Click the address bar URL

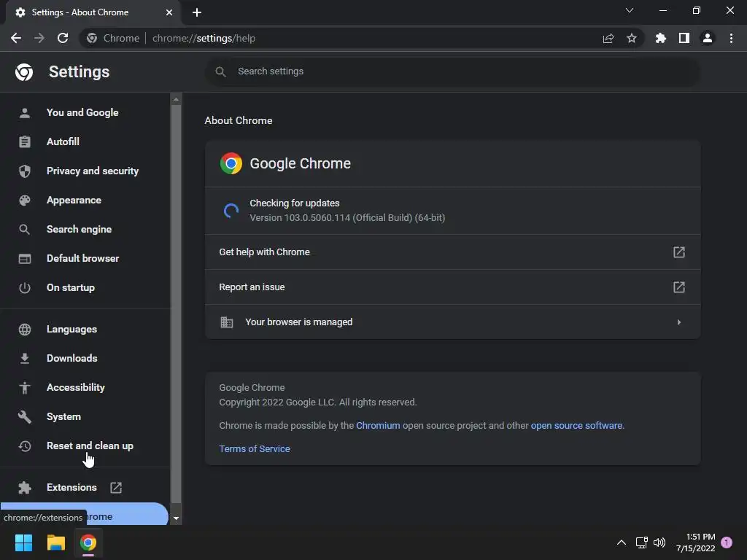[204, 38]
